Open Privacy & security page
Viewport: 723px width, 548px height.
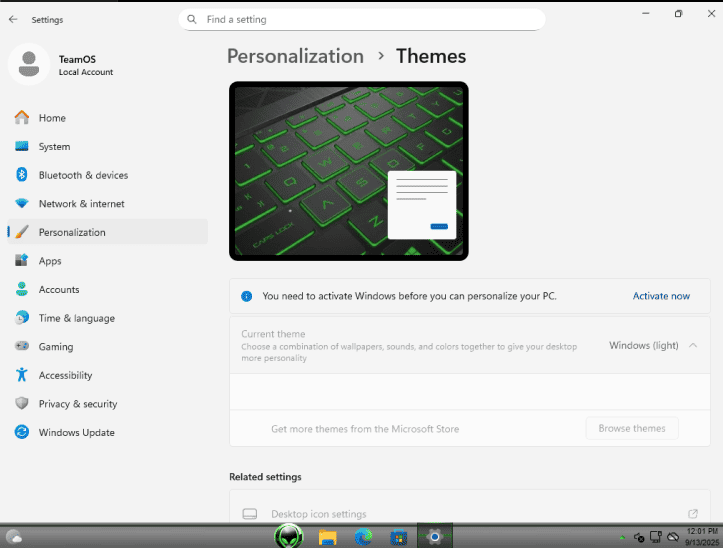click(x=107, y=404)
